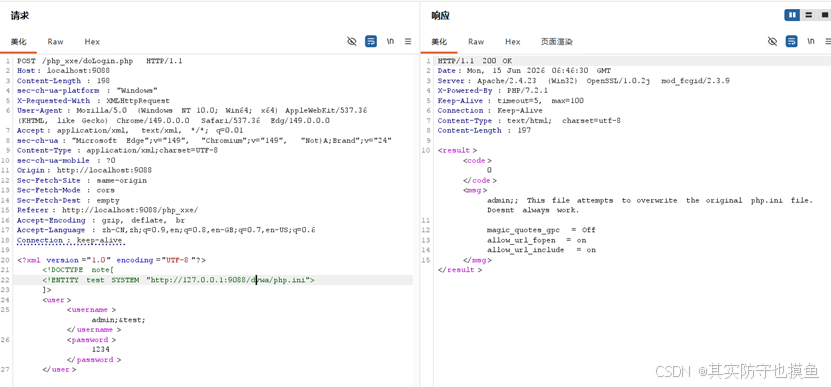
Task: Click the Date: Mon, 15 Jun 2026 header
Action: coord(524,71)
